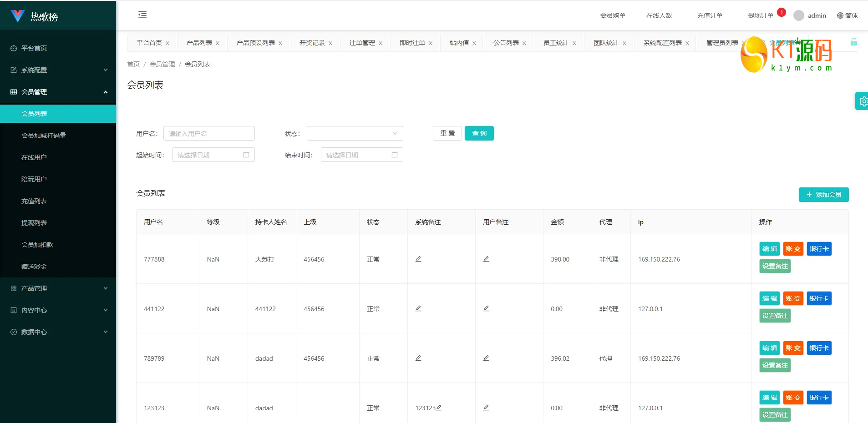
Task: Open 充值列表 in the sidebar
Action: (x=58, y=201)
